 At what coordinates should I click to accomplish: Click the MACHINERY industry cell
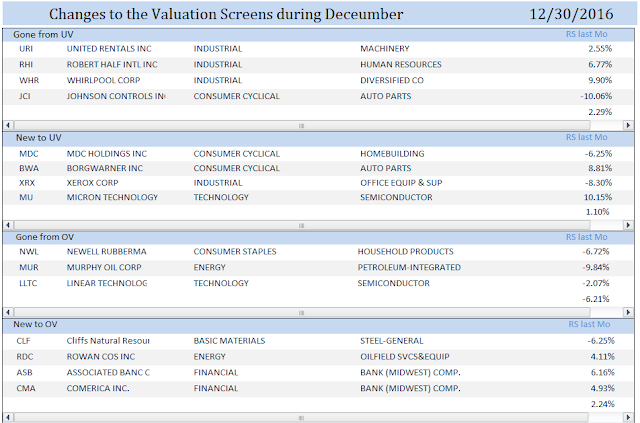coord(384,49)
